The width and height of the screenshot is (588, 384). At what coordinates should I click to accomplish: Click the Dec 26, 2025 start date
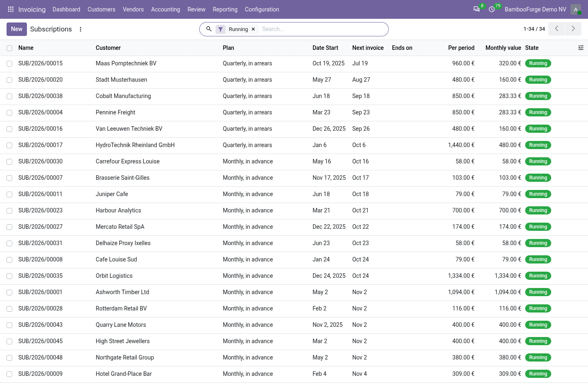point(329,129)
